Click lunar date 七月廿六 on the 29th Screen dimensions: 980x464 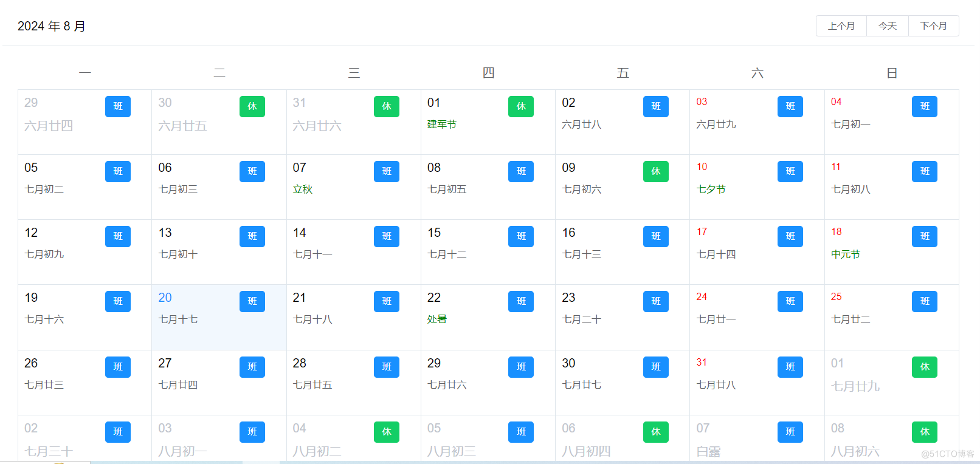(x=447, y=385)
